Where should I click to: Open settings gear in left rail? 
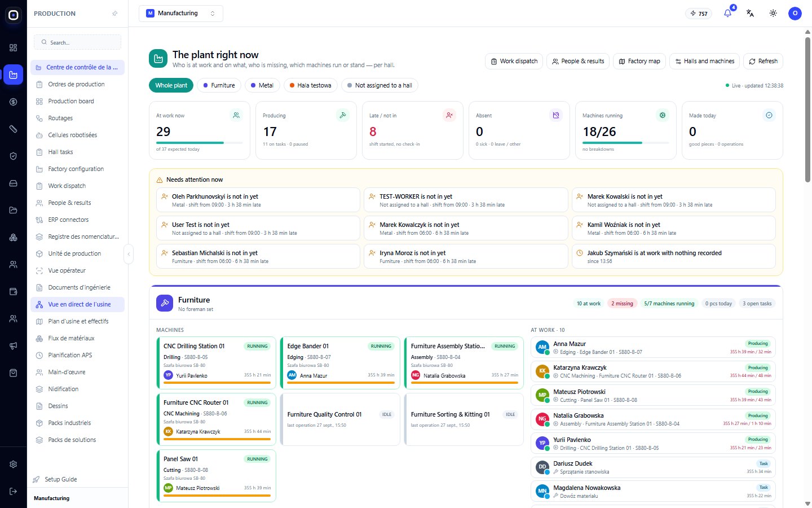pyautogui.click(x=13, y=464)
